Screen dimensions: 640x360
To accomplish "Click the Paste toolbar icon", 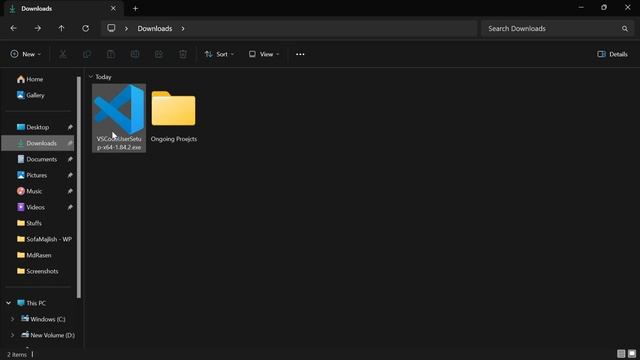I will click(111, 54).
